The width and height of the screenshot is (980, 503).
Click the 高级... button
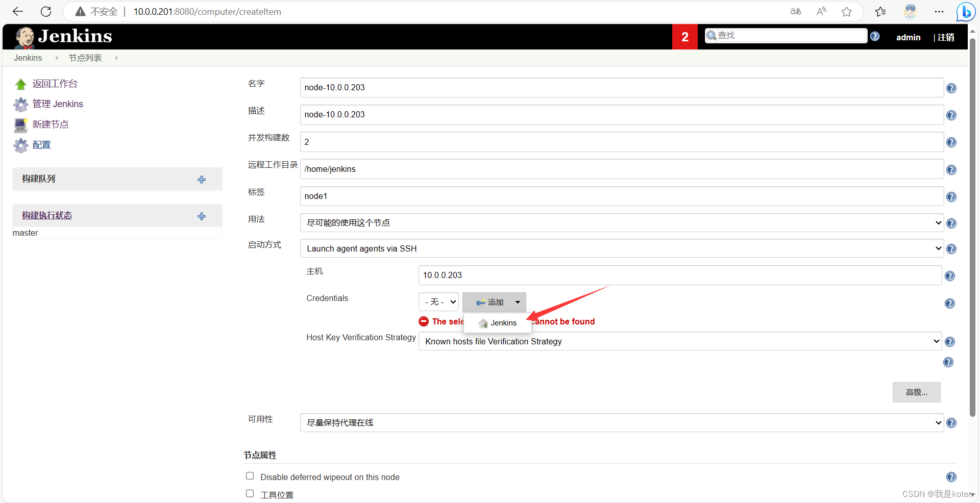pyautogui.click(x=916, y=392)
